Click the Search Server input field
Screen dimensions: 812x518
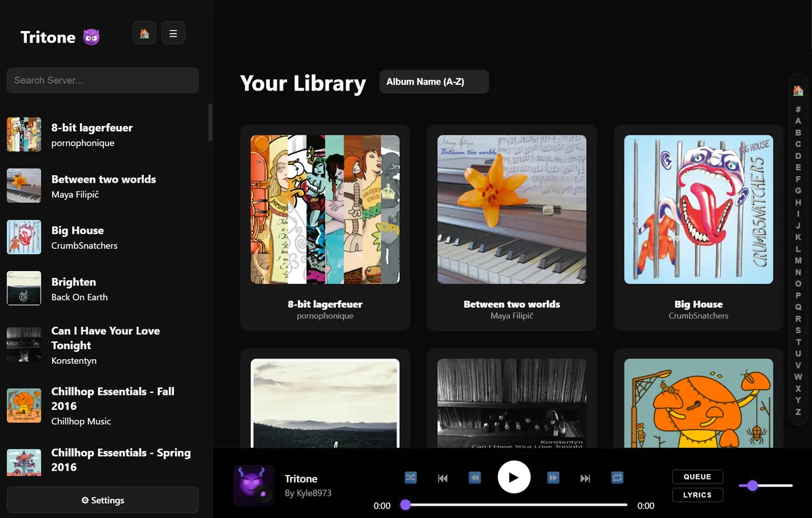[103, 80]
